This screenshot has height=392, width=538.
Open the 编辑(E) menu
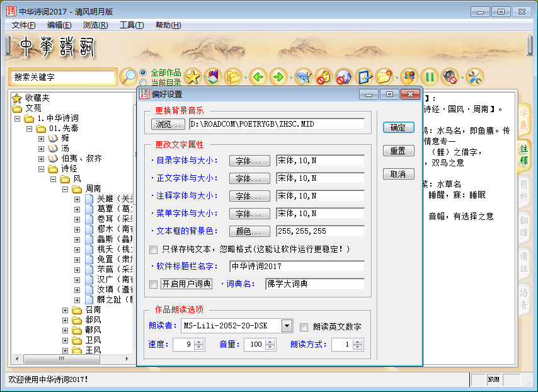[x=59, y=25]
